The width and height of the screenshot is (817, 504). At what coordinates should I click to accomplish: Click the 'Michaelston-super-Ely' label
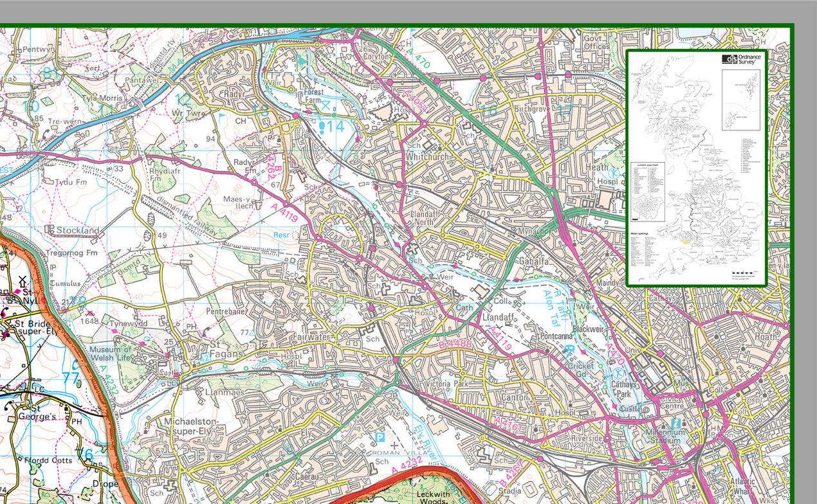click(x=193, y=426)
